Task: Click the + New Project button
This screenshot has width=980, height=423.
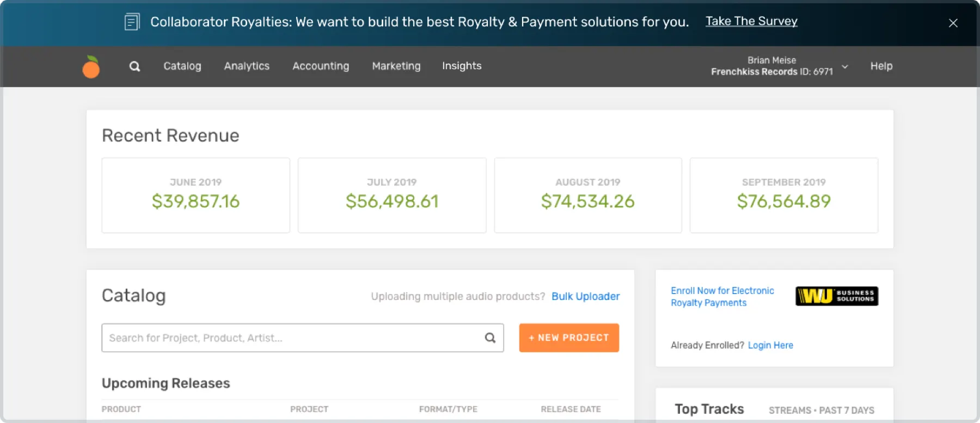Action: (x=569, y=338)
